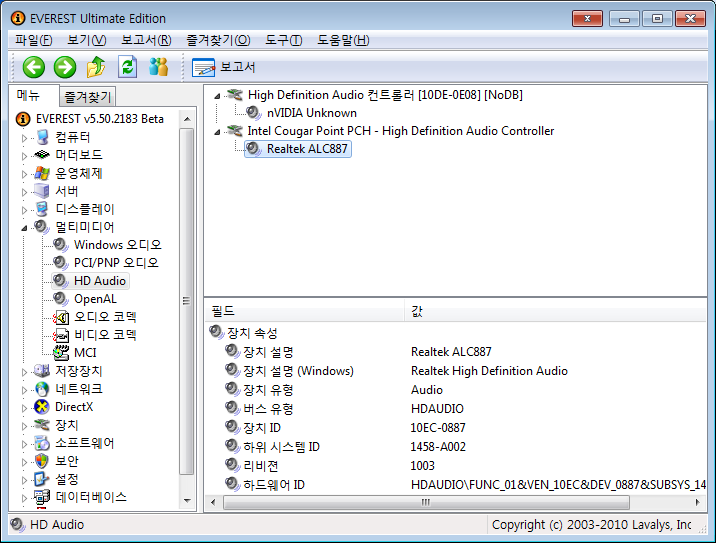
Task: Click the details horizontal scrollbar thumb
Action: coord(426,502)
